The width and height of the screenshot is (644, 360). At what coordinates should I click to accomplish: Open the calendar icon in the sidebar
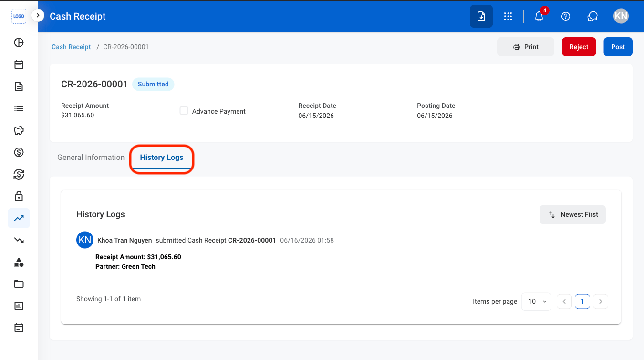19,64
